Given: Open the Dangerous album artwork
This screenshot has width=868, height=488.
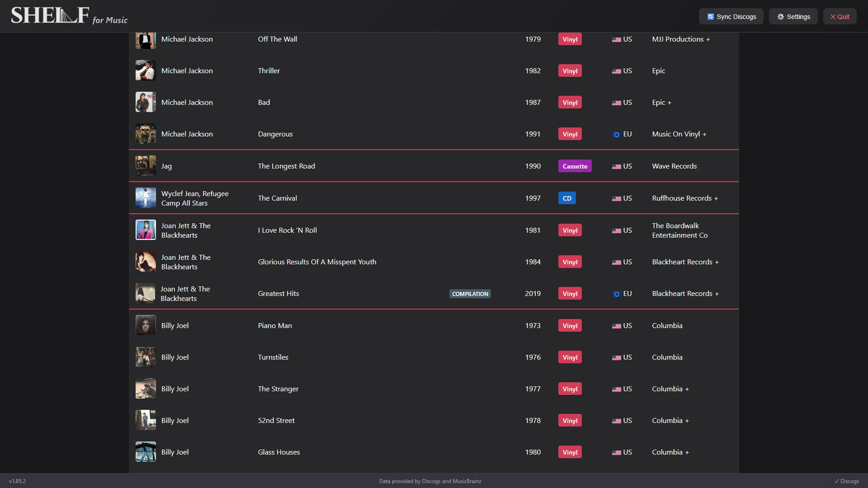Looking at the screenshot, I should (146, 134).
